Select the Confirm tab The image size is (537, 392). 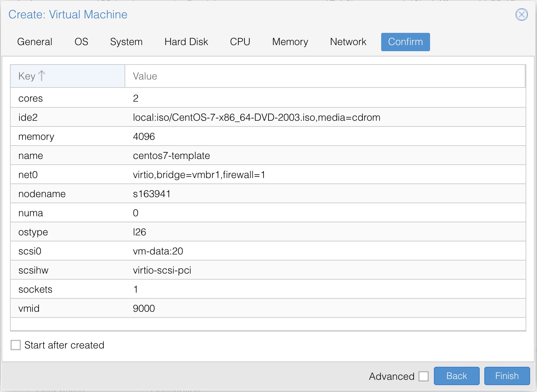406,42
